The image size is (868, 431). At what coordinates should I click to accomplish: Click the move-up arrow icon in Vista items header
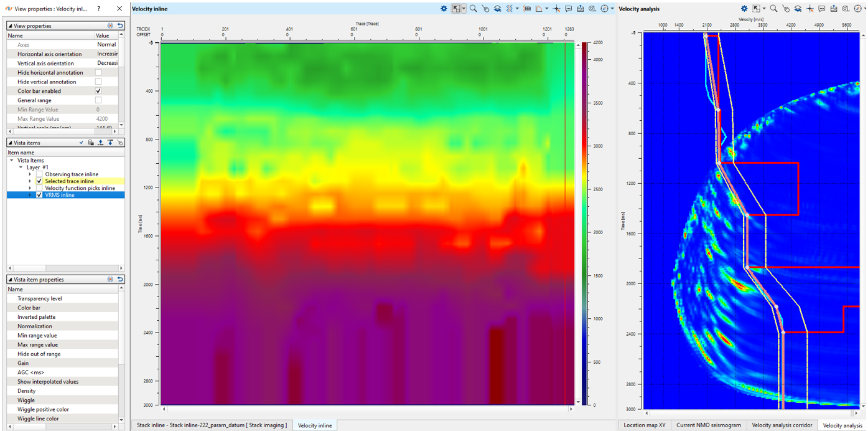(x=101, y=143)
